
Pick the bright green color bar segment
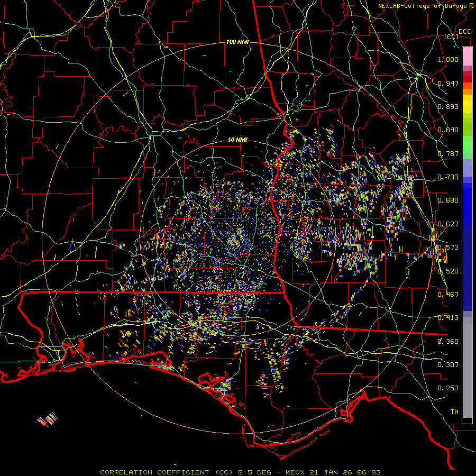(467, 144)
